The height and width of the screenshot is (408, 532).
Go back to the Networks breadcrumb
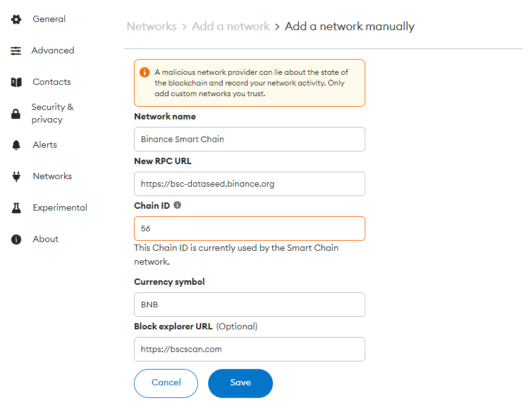pos(152,26)
